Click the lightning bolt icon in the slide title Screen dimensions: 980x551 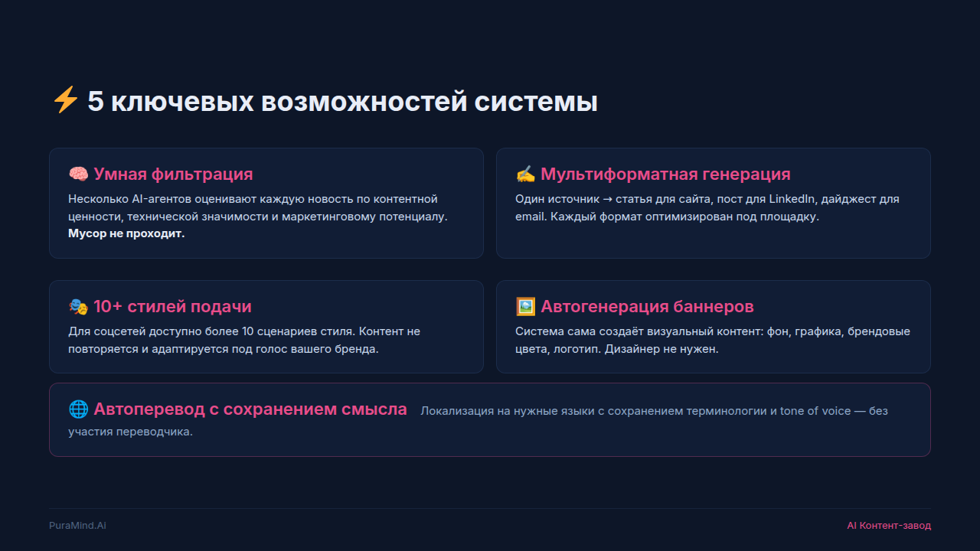pos(64,99)
